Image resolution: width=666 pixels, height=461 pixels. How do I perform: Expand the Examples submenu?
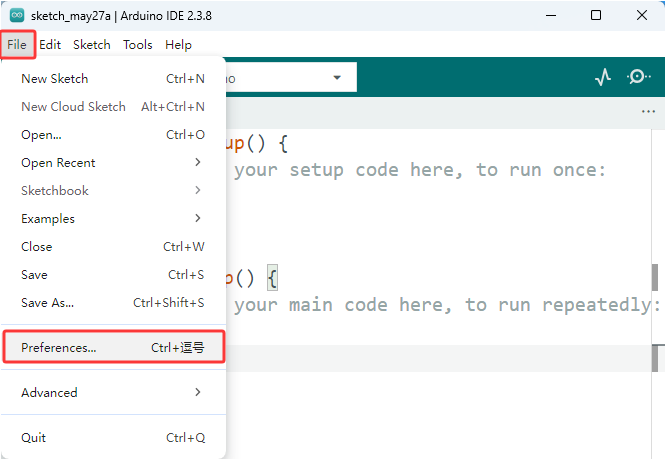pyautogui.click(x=113, y=219)
